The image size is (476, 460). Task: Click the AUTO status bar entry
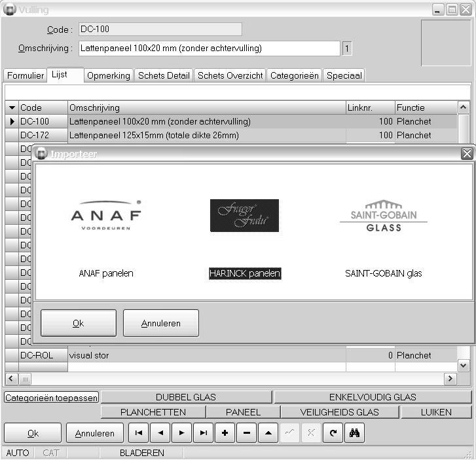point(18,453)
